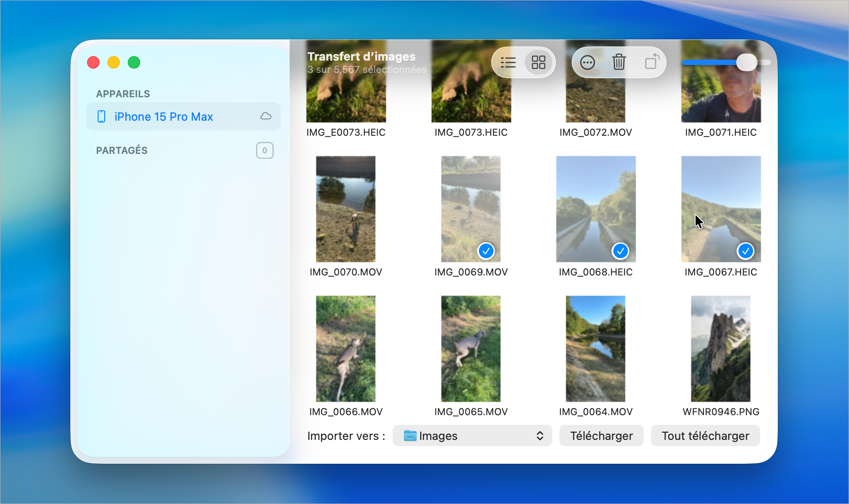Rotate selected image using rotate icon

point(651,62)
